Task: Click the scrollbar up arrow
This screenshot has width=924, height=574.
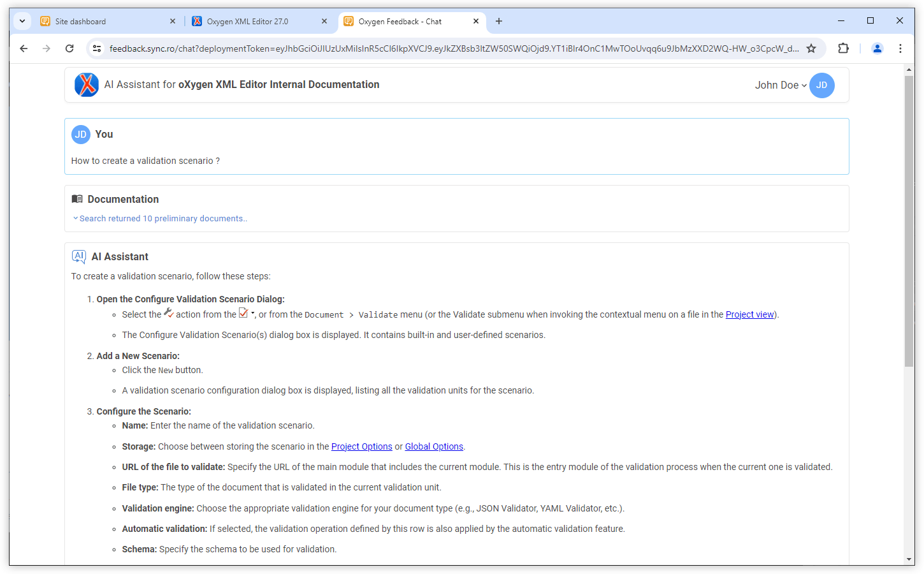Action: (909, 70)
